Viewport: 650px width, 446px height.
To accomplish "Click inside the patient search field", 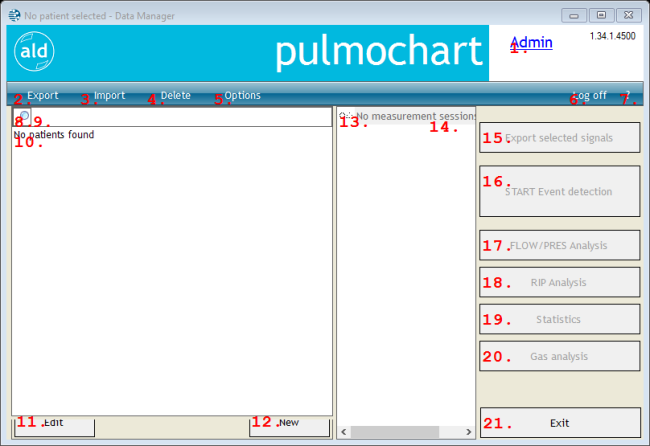I will click(180, 117).
